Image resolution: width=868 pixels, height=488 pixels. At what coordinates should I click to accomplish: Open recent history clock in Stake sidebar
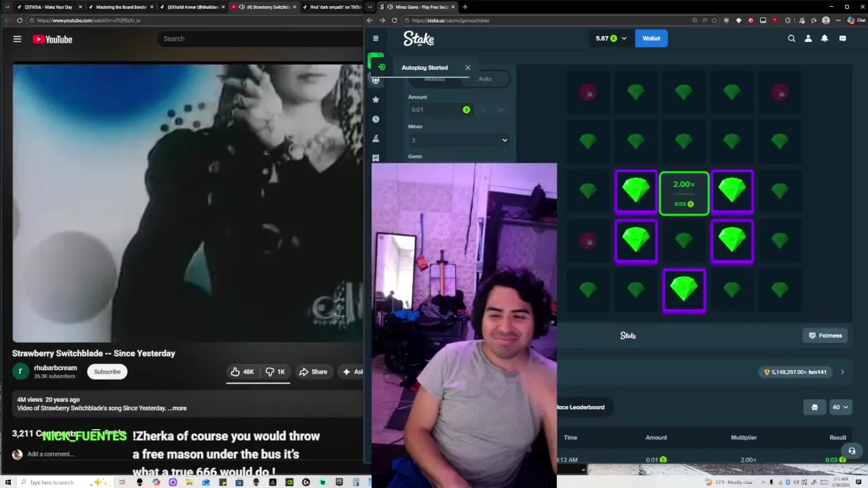[x=376, y=119]
